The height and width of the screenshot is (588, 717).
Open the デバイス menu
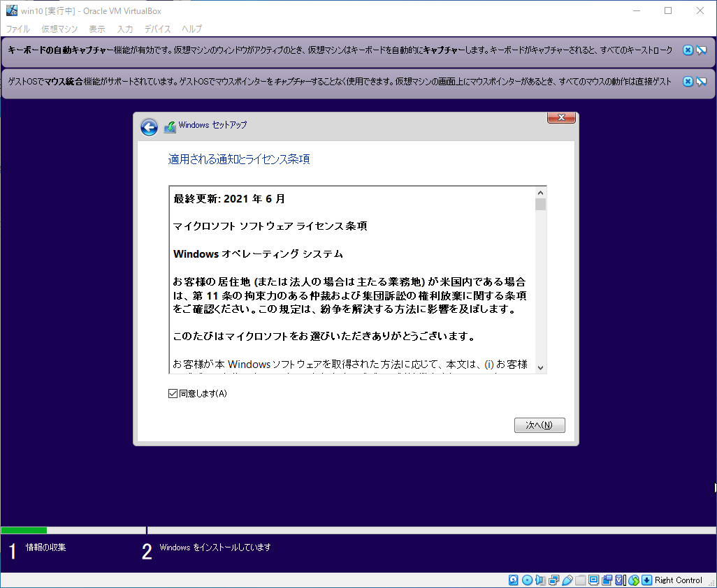tap(157, 29)
